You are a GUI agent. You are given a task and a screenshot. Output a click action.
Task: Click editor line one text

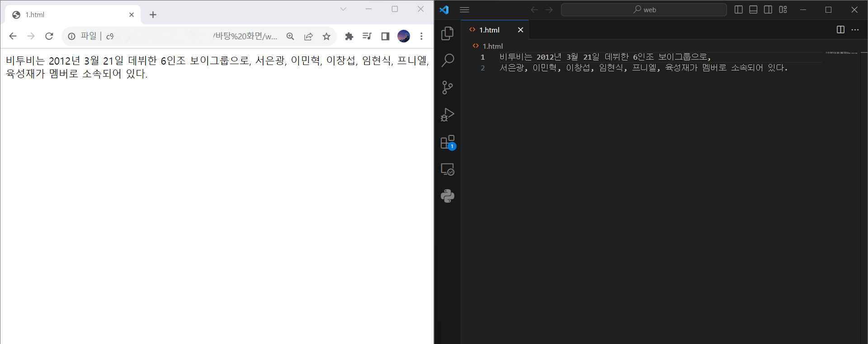point(605,57)
